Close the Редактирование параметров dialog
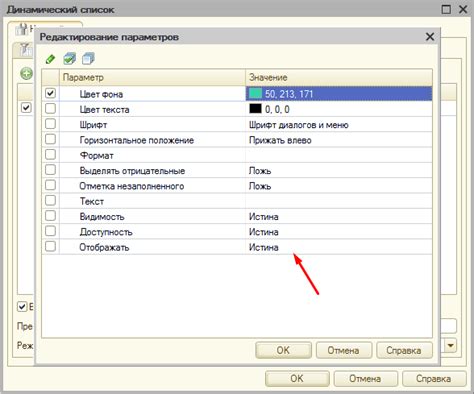This screenshot has height=394, width=474. click(430, 37)
